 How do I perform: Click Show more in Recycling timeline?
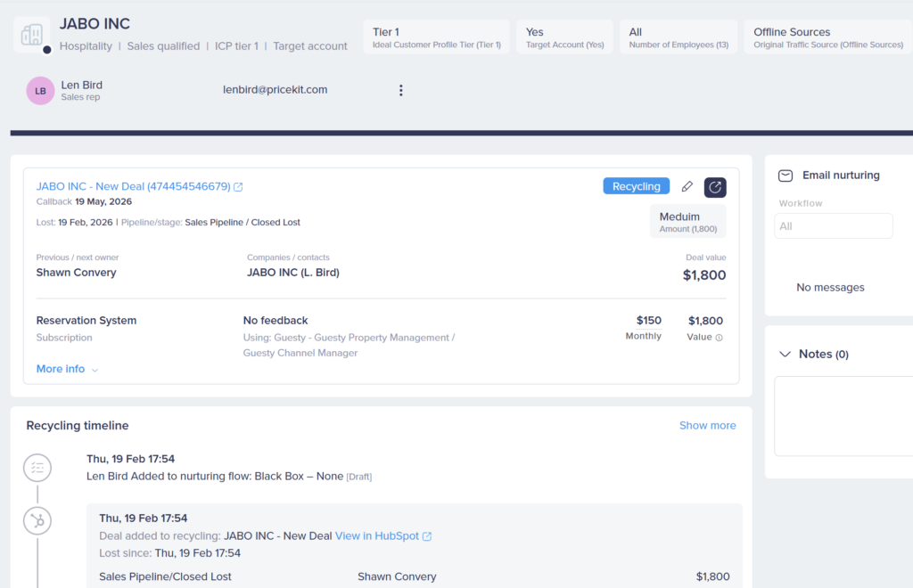pyautogui.click(x=707, y=426)
